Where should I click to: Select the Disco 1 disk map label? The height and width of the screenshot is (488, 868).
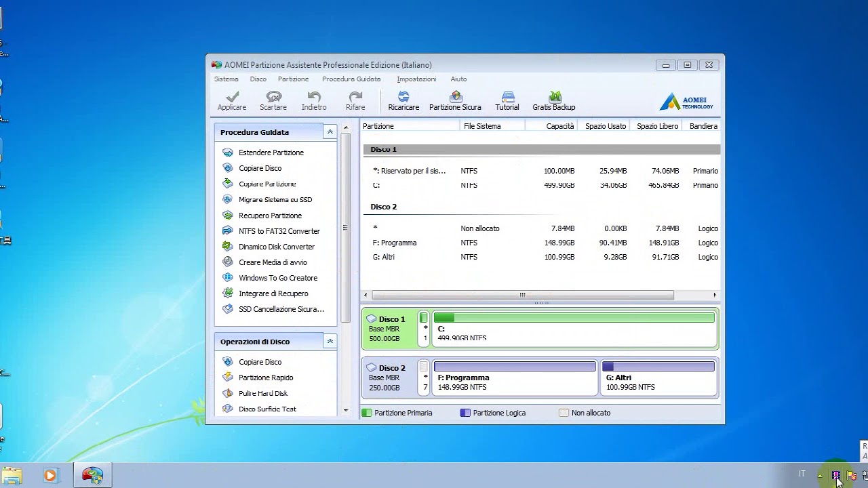click(389, 329)
